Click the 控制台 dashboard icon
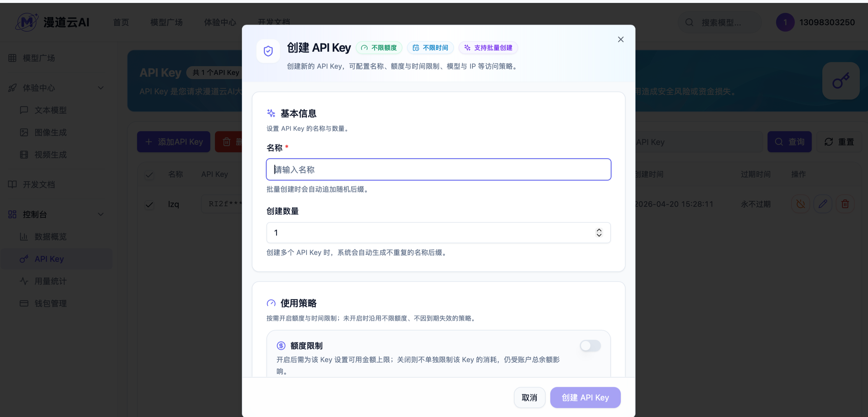The width and height of the screenshot is (868, 417). tap(12, 215)
